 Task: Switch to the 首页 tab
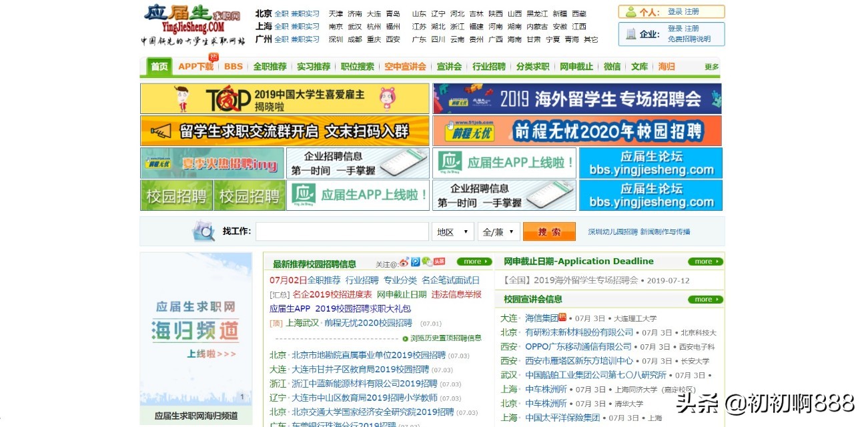tap(158, 67)
